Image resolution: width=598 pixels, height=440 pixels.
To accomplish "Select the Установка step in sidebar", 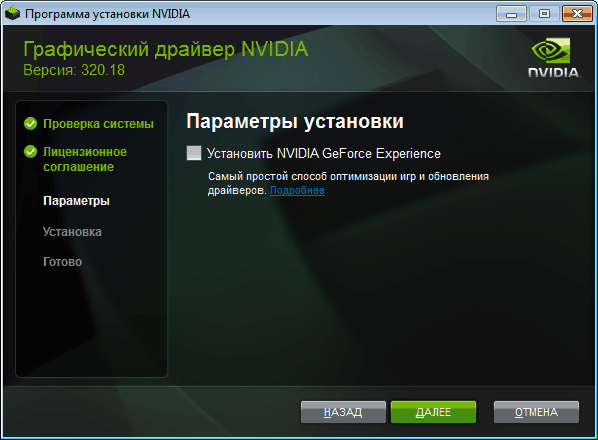I will pyautogui.click(x=72, y=231).
